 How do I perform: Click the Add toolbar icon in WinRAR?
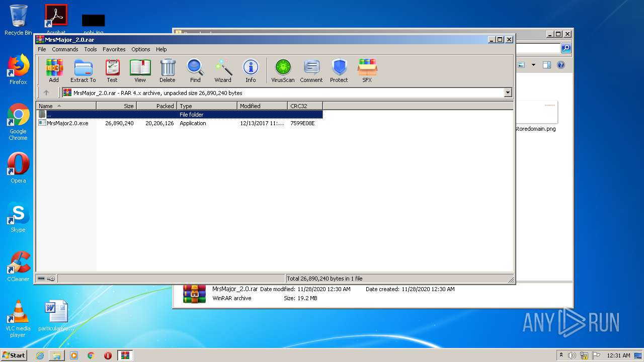click(x=54, y=70)
